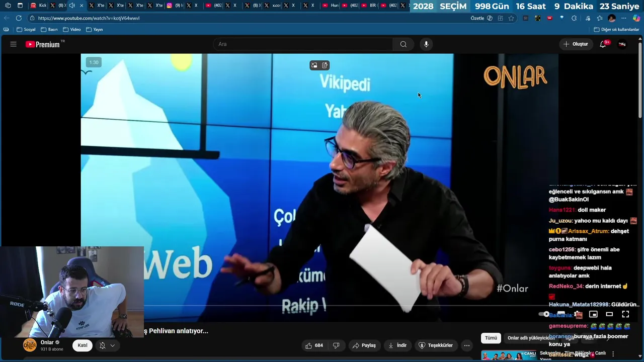Viewport: 644px width, 362px height.
Task: Open the Copilot sidebar icon
Action: click(x=636, y=18)
